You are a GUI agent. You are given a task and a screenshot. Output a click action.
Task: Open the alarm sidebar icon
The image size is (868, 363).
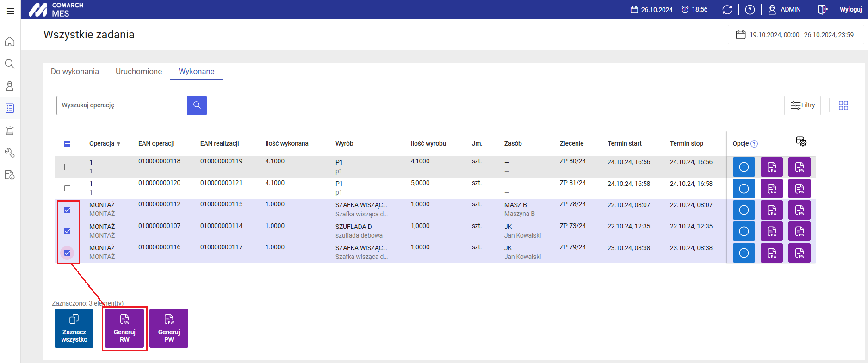[x=10, y=130]
